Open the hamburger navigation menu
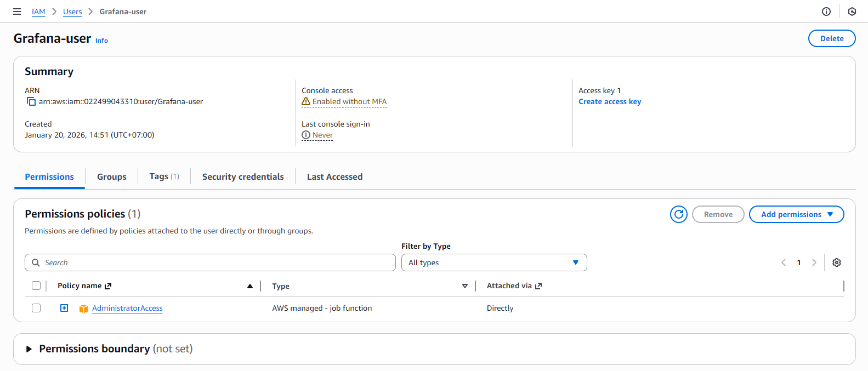The height and width of the screenshot is (371, 868). 17,12
